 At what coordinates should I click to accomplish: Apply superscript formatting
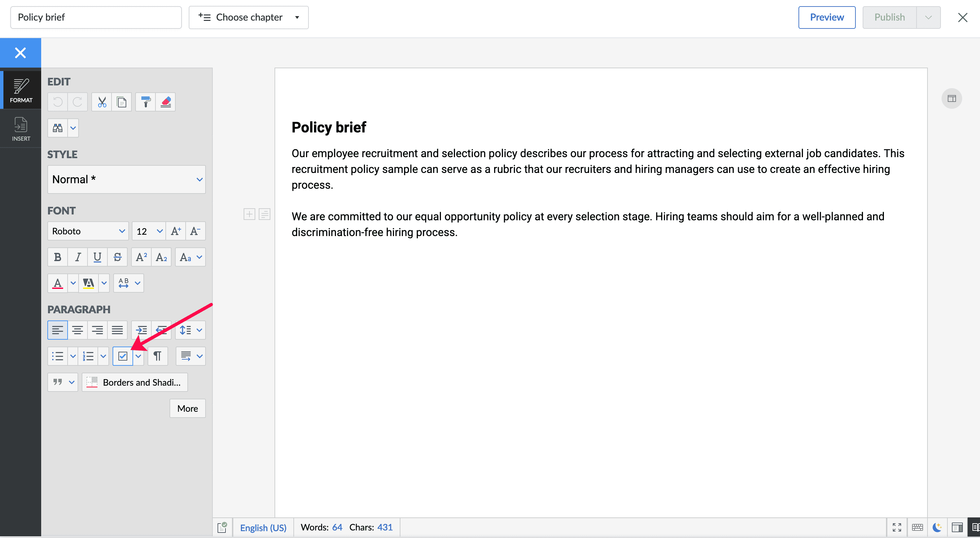[141, 257]
